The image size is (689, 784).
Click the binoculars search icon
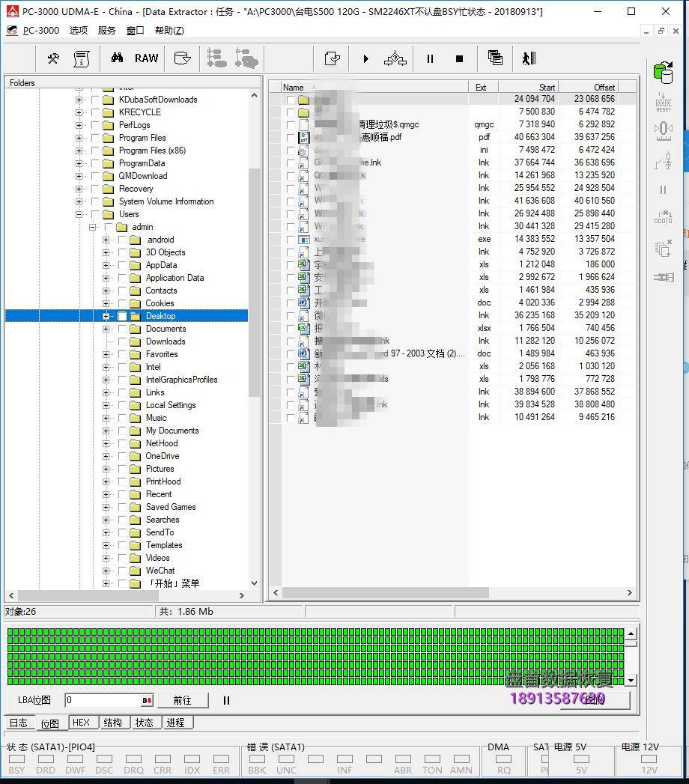(x=118, y=58)
